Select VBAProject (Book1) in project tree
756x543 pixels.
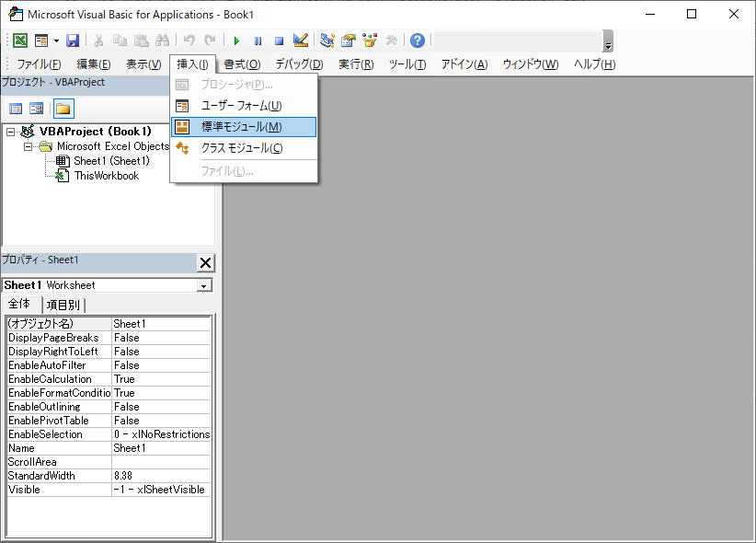(96, 132)
